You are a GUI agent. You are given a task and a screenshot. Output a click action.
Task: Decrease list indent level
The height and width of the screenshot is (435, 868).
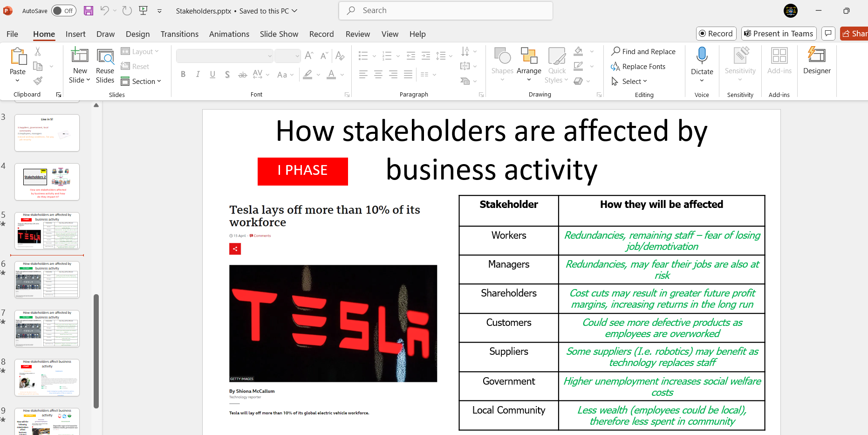tap(411, 56)
